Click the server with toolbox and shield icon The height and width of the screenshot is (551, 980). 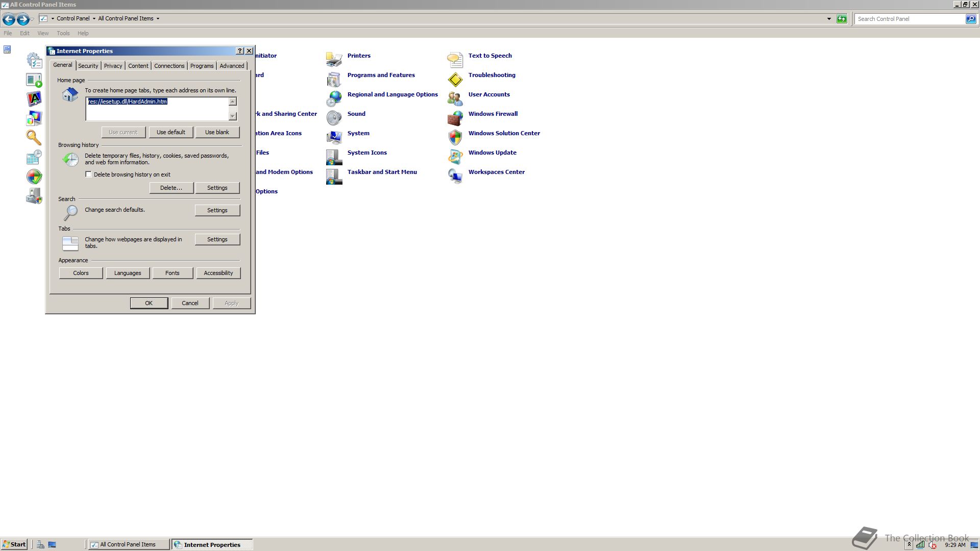pyautogui.click(x=34, y=196)
